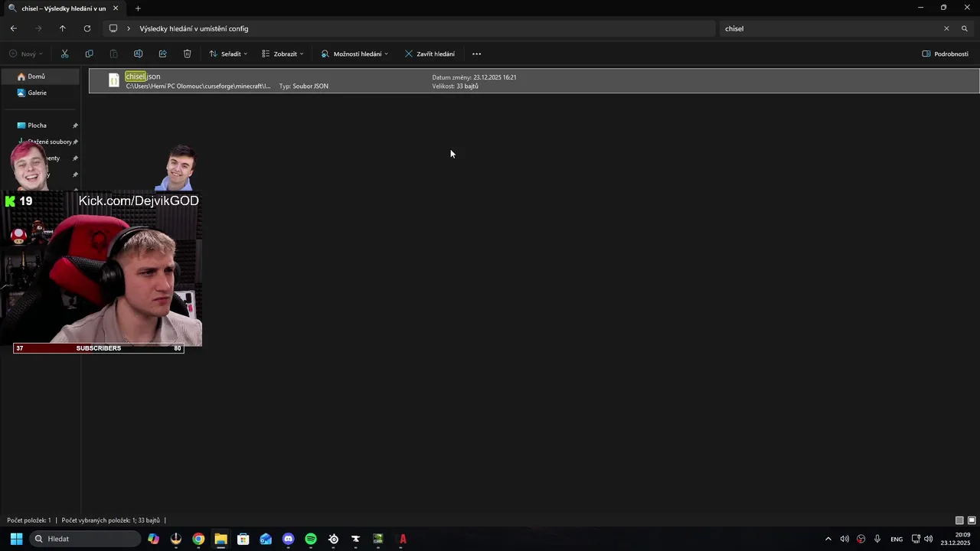
Task: Click the address bar chevron before Výsledky
Action: pos(129,28)
